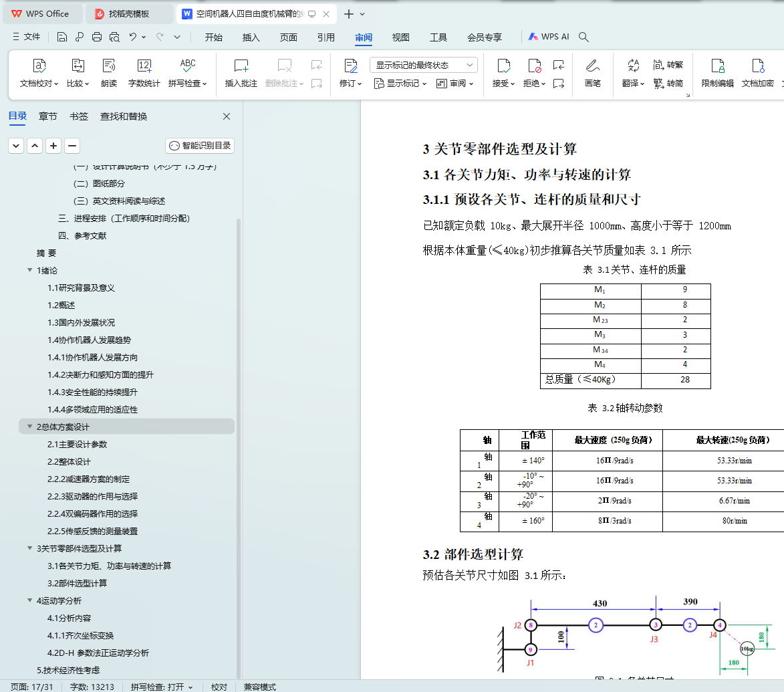
Task: Open 字数统计 word count
Action: coord(144,73)
